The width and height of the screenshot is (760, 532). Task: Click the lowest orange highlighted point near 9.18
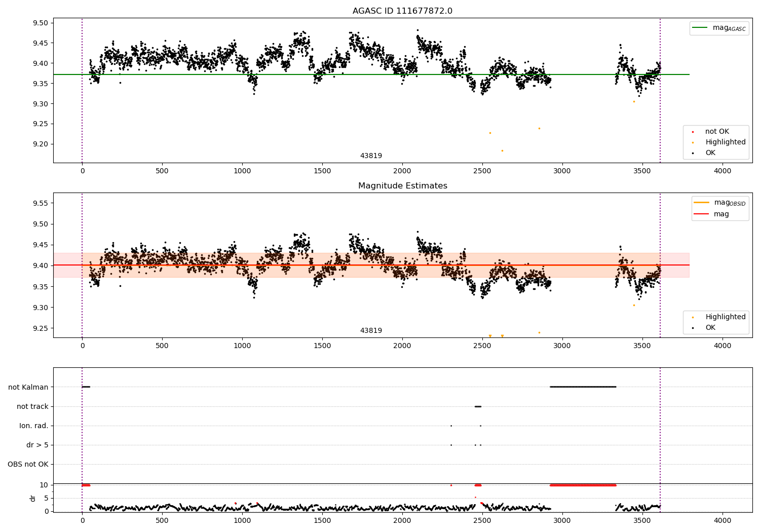(x=502, y=150)
